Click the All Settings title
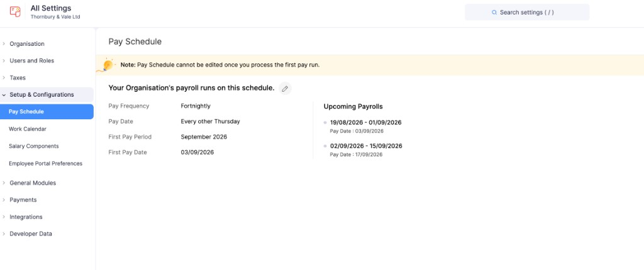Image resolution: width=644 pixels, height=270 pixels. [50, 8]
